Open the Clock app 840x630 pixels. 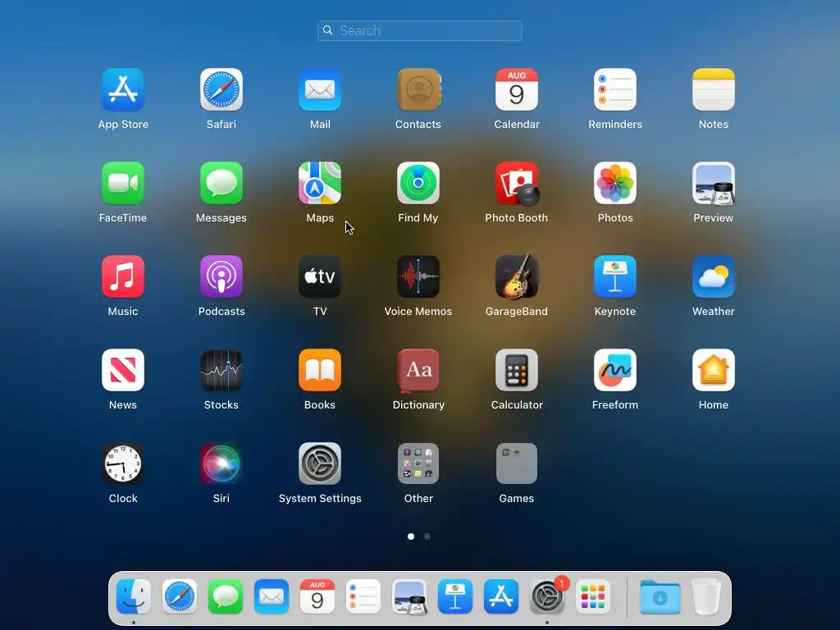pyautogui.click(x=123, y=463)
